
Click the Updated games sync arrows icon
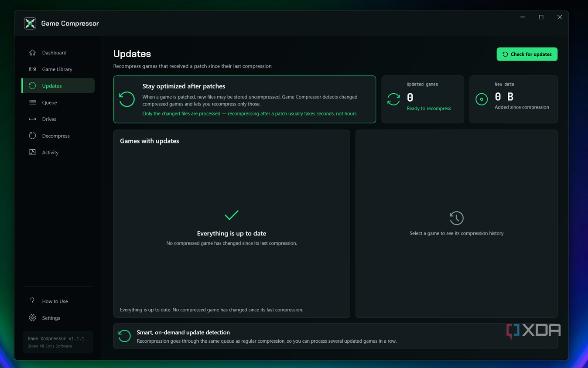[393, 99]
